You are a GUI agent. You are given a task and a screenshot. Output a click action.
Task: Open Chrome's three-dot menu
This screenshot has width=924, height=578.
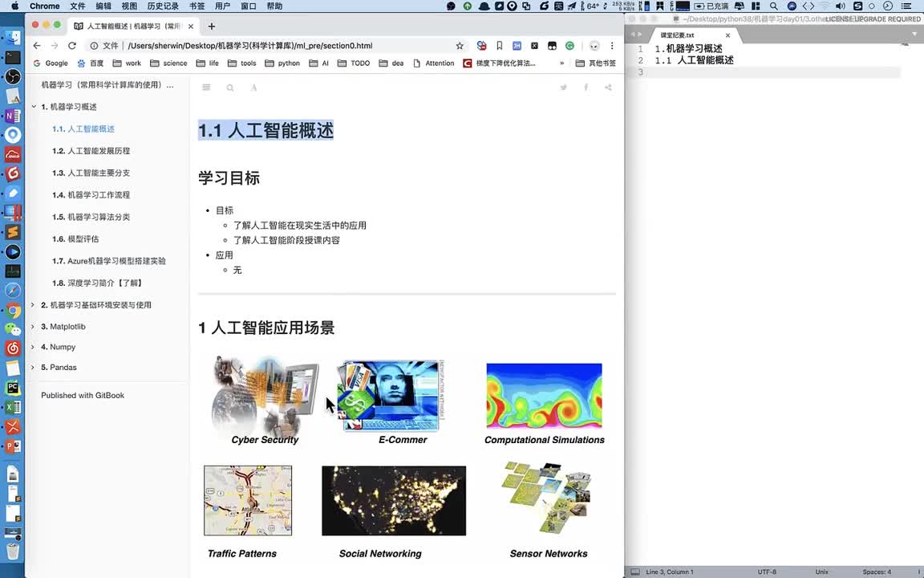612,46
